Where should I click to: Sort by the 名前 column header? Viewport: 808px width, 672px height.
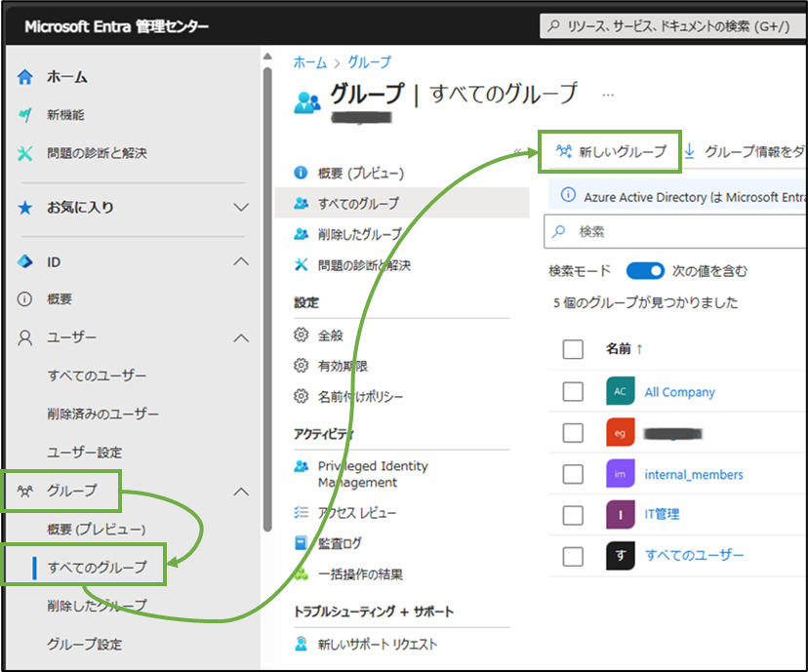pyautogui.click(x=624, y=349)
